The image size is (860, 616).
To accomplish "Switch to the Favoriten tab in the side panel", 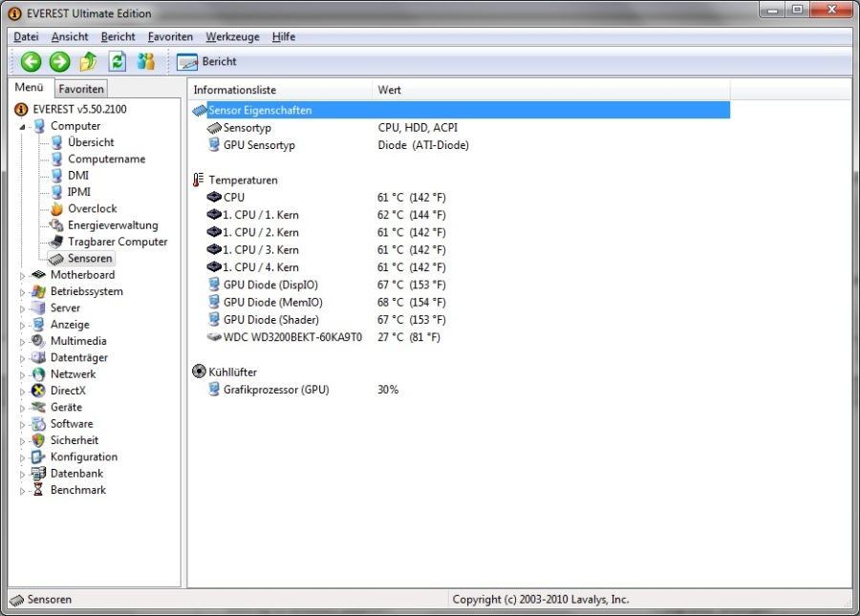I will [81, 89].
